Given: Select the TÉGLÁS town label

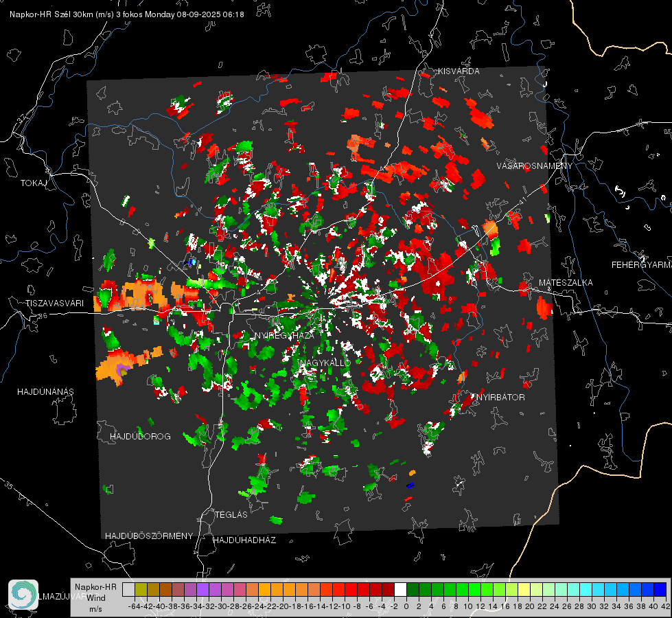Looking at the screenshot, I should point(231,514).
